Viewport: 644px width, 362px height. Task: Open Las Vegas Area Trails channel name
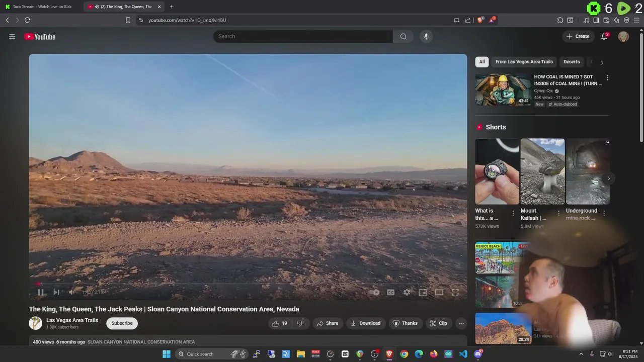click(72, 320)
